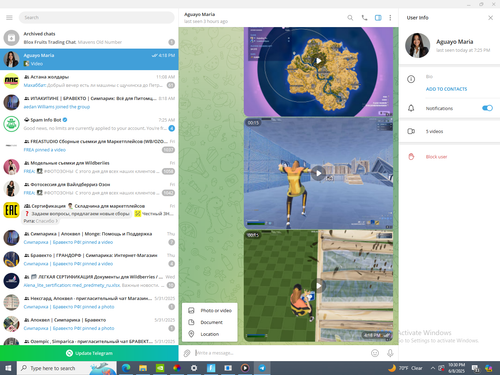Click the Write a message input
Image resolution: width=500 pixels, height=375 pixels.
pos(280,353)
